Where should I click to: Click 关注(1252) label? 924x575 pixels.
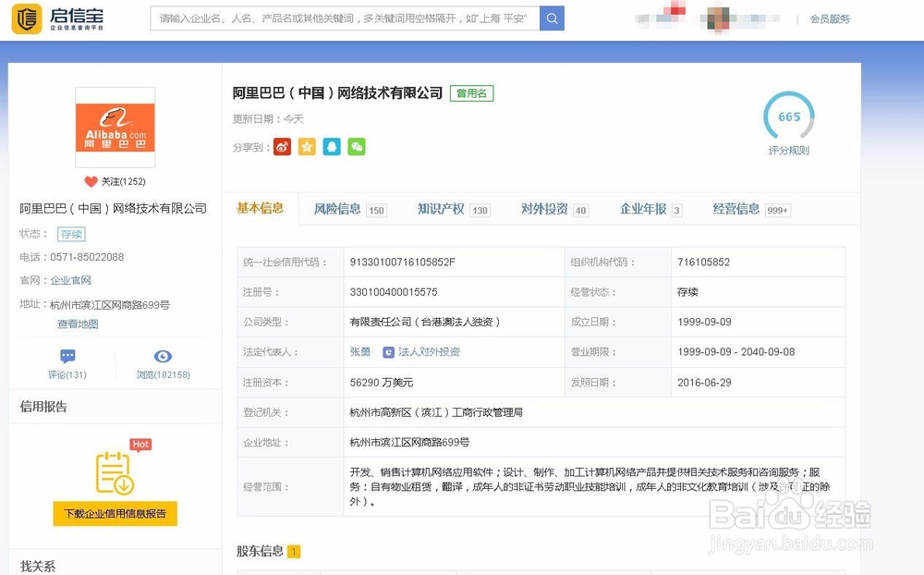123,181
